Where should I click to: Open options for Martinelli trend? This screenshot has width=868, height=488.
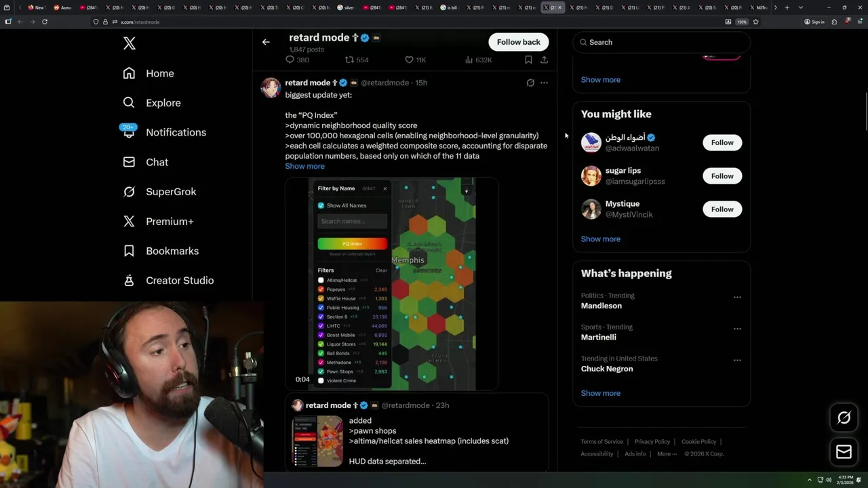[x=737, y=329]
